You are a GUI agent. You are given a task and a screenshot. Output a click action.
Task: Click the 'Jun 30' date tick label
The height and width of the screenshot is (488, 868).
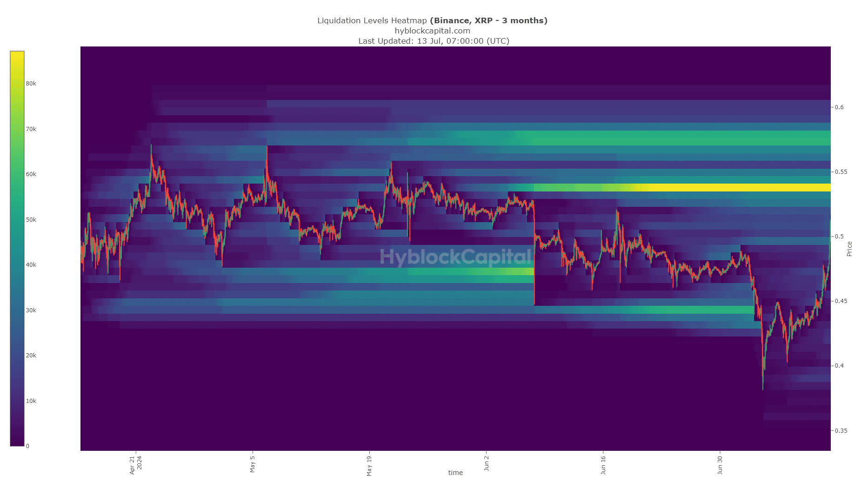pos(720,465)
